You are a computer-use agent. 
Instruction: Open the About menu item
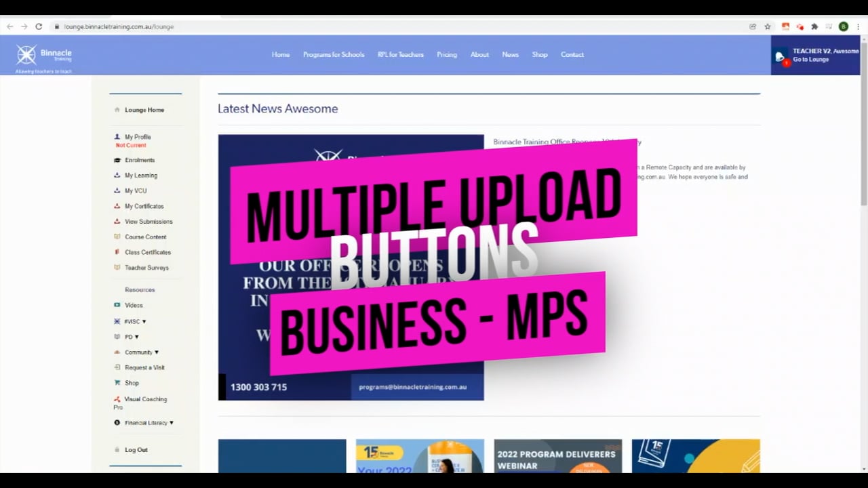[x=479, y=55]
